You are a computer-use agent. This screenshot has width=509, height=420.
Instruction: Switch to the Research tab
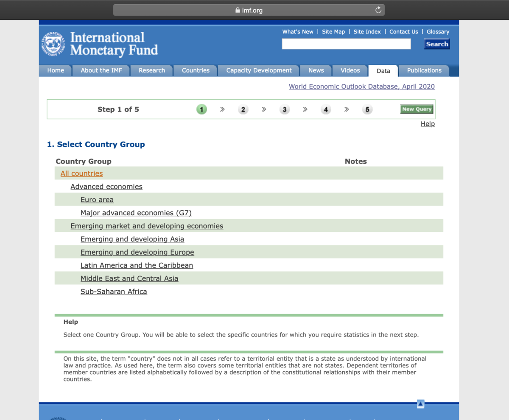click(x=152, y=71)
